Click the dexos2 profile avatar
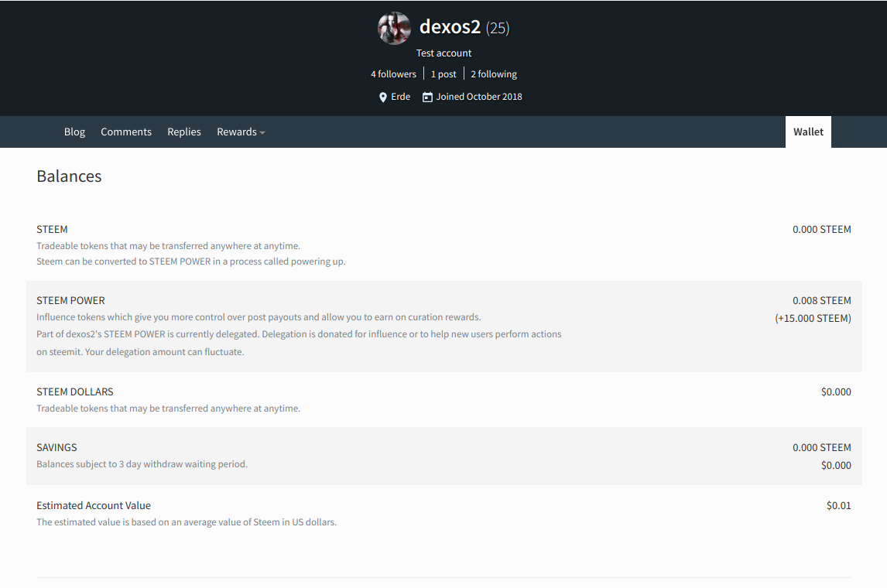This screenshot has width=887, height=588. [394, 29]
